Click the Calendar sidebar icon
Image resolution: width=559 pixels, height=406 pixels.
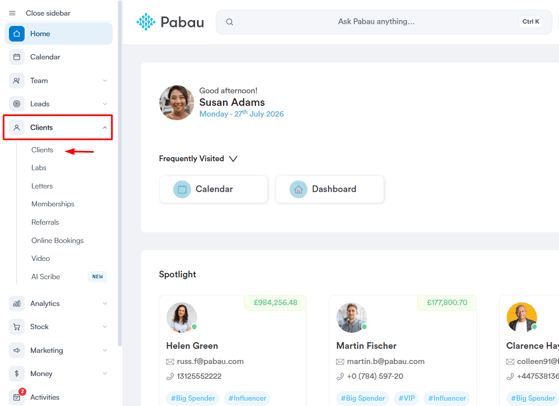16,57
